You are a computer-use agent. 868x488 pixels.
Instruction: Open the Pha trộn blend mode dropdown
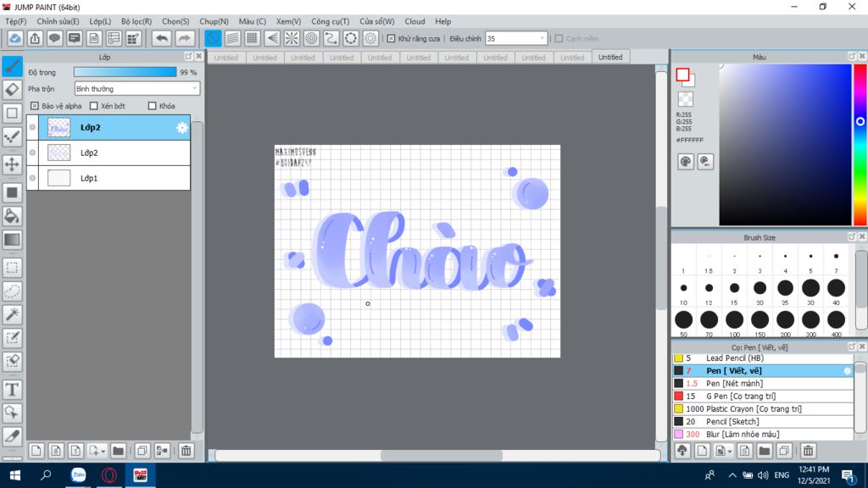[x=136, y=88]
